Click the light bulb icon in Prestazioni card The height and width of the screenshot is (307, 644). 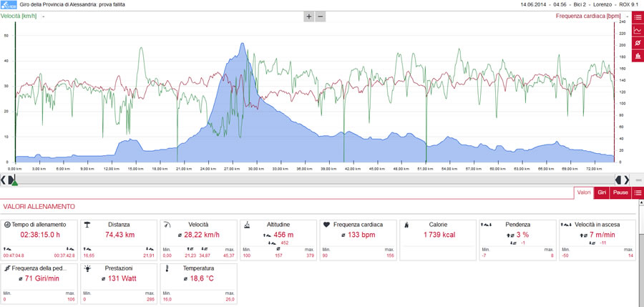[87, 268]
